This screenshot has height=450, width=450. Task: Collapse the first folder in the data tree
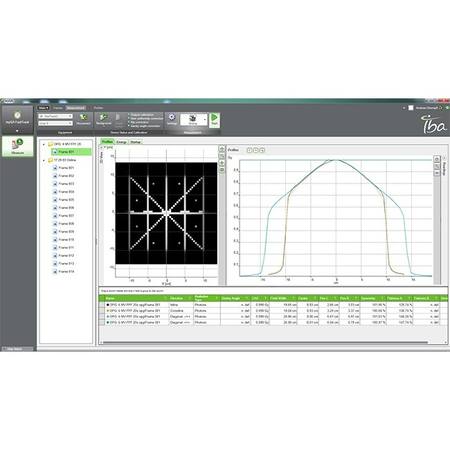click(44, 144)
